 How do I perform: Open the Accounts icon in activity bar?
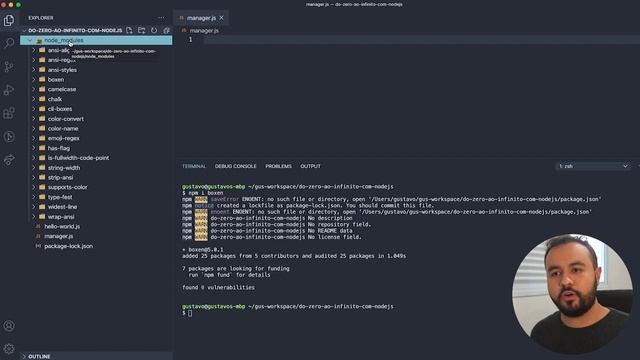[9, 326]
